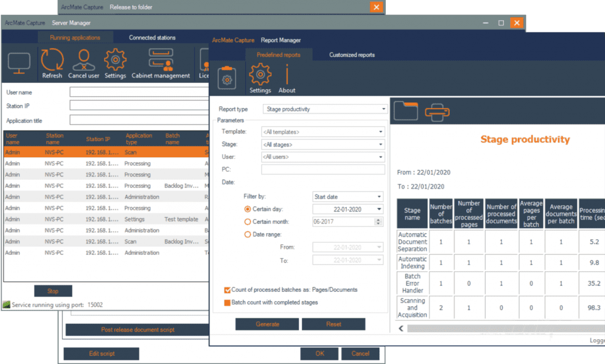Click Refresh icon in Server Manager
This screenshot has height=364, width=605.
52,61
